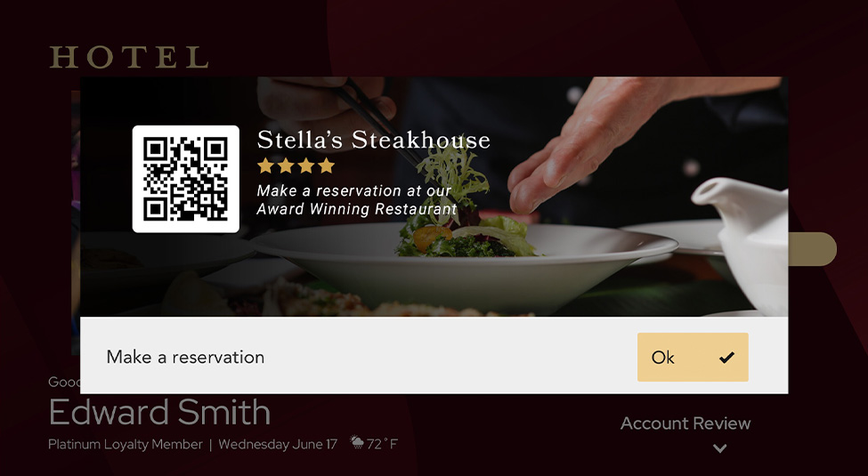Click the Wednesday June 17 date
Image resolution: width=868 pixels, height=476 pixels.
[278, 444]
